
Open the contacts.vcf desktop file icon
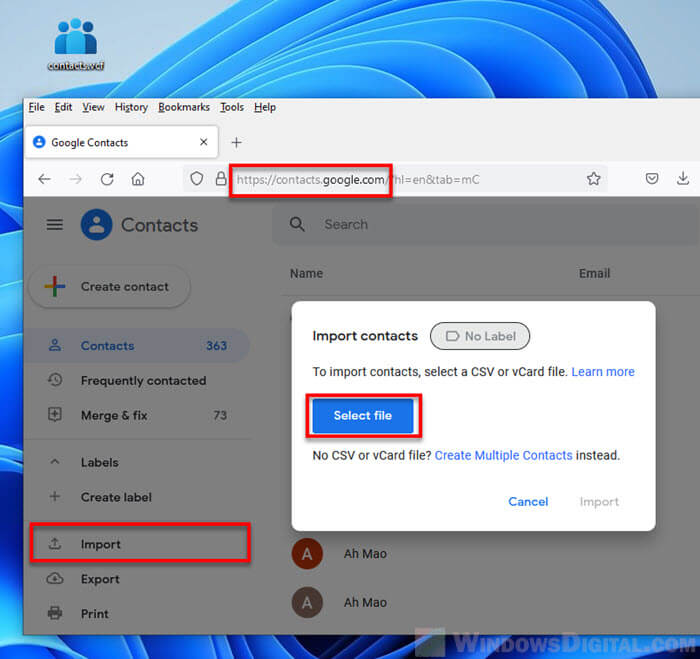pos(76,45)
